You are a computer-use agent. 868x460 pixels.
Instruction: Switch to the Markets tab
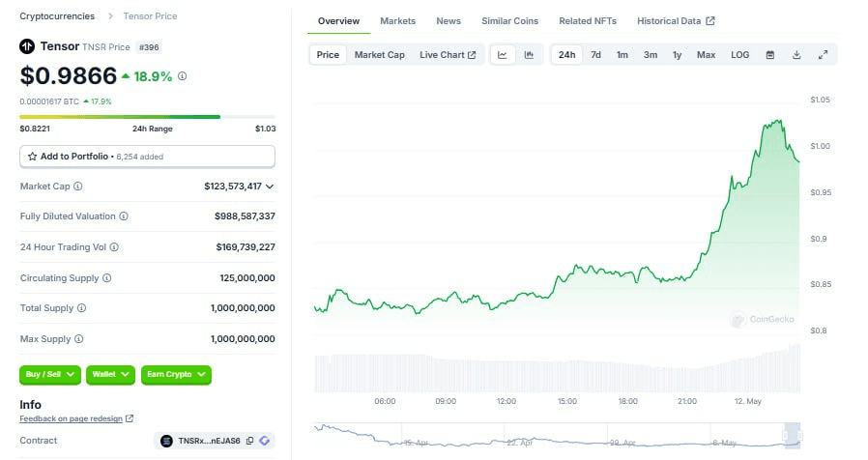(397, 21)
